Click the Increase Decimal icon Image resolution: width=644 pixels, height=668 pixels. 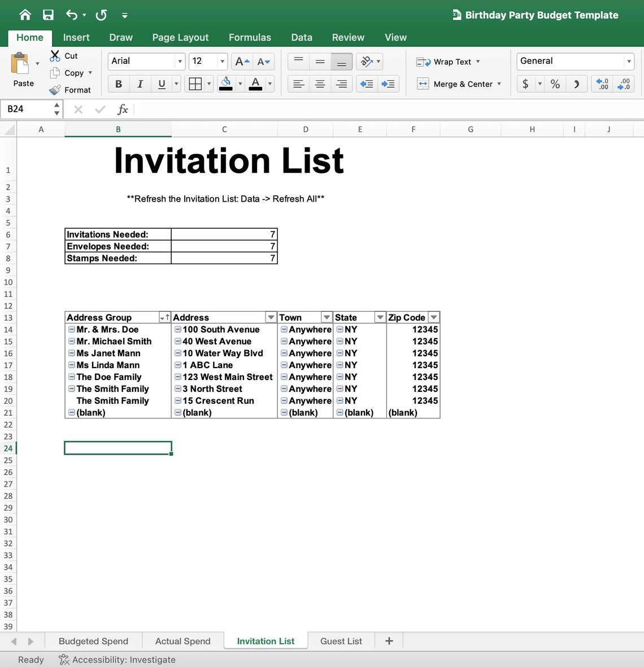[x=601, y=84]
